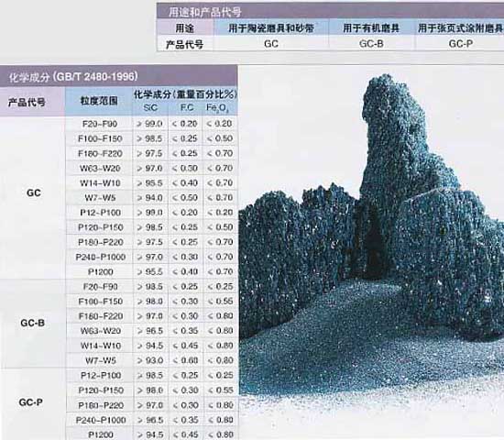Click the P120-P150 cell under GC-P
This screenshot has width=504, height=440.
[x=101, y=390]
